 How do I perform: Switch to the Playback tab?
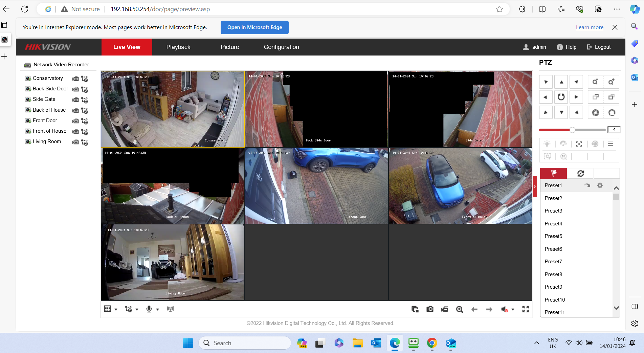point(178,47)
